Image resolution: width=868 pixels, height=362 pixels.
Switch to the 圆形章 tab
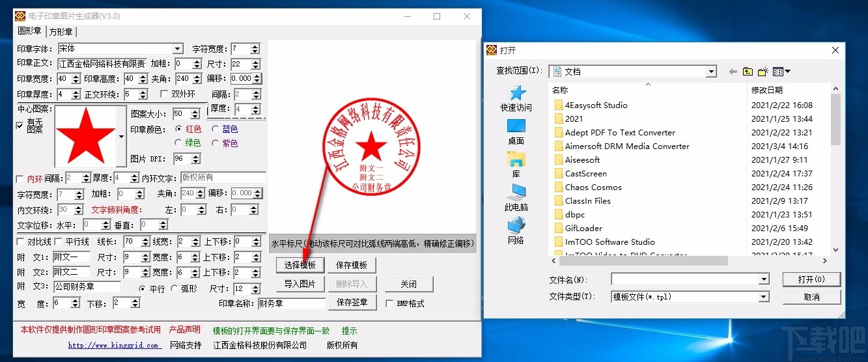[29, 31]
